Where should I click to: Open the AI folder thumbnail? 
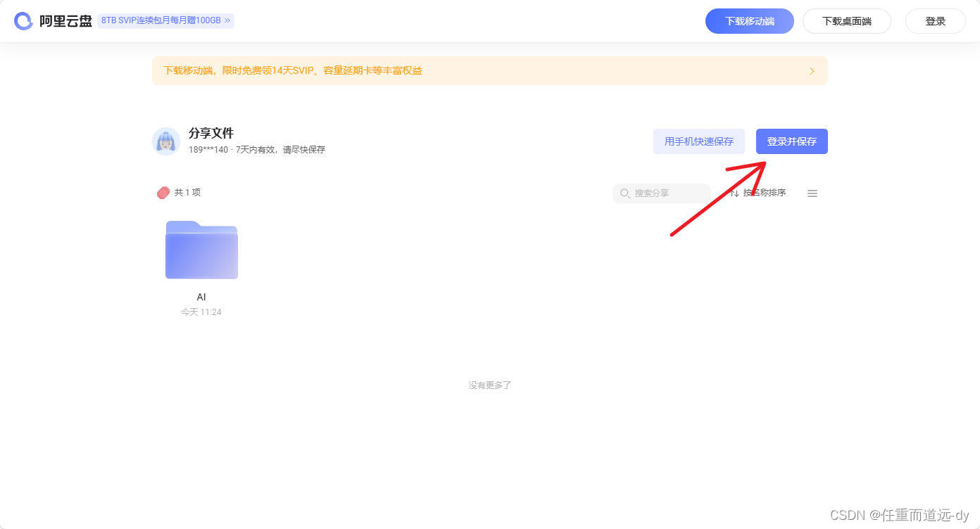pyautogui.click(x=201, y=250)
